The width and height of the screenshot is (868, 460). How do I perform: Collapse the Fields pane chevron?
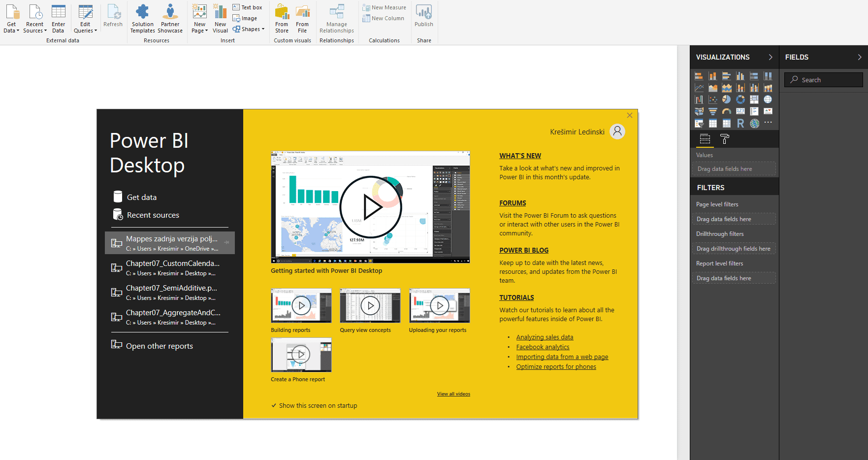pyautogui.click(x=860, y=57)
